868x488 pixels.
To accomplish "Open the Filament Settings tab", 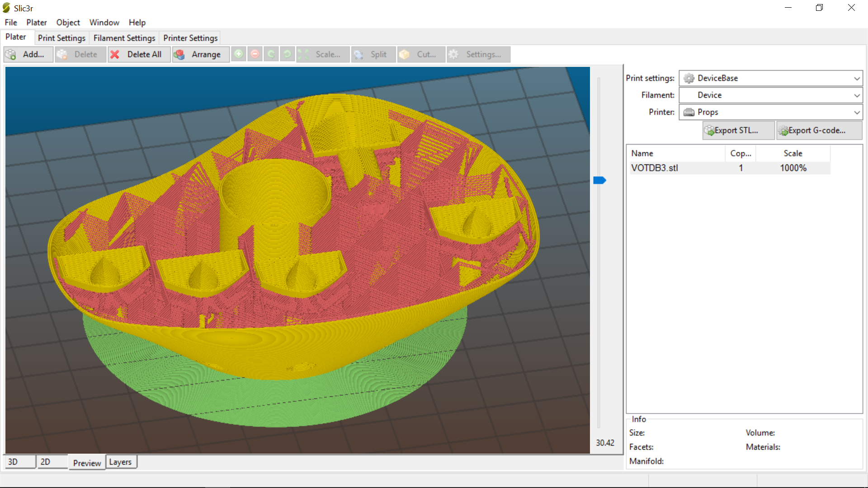I will point(124,38).
